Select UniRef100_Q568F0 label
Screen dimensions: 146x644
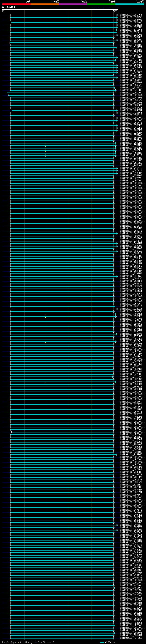click(x=131, y=125)
